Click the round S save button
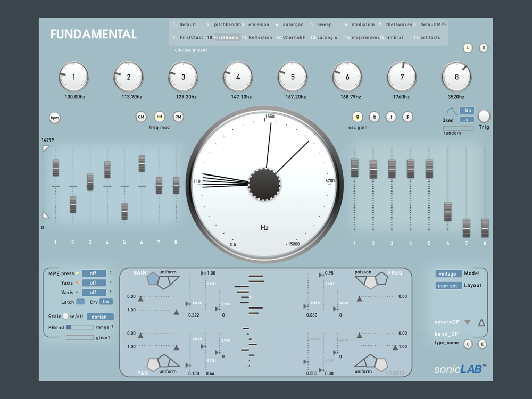Viewport: 532px width, 399px height. point(484,48)
